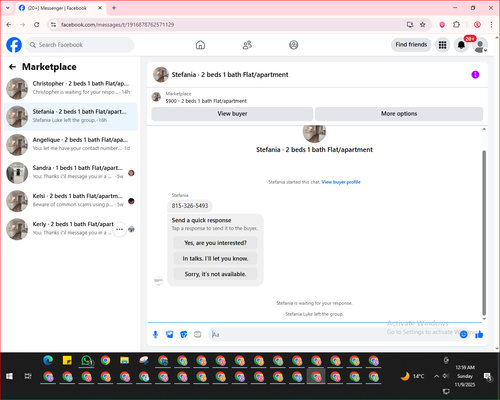Open the Facebook menu grid icon

pos(442,45)
